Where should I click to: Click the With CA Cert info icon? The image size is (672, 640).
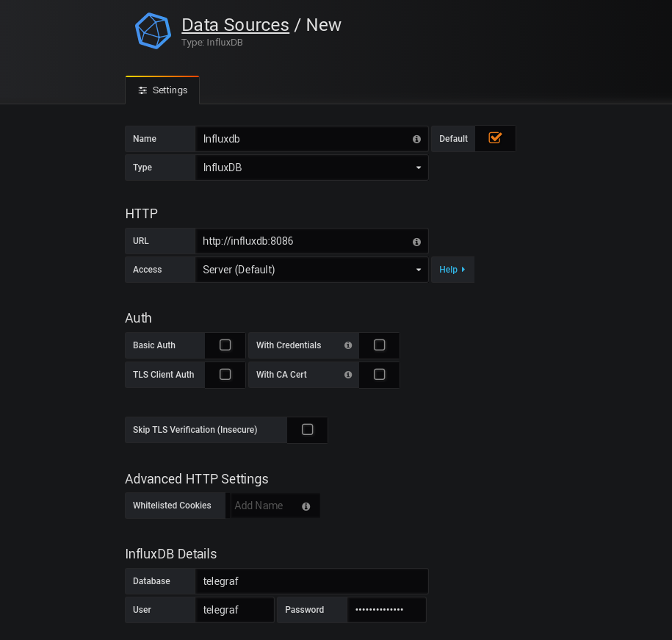point(348,375)
